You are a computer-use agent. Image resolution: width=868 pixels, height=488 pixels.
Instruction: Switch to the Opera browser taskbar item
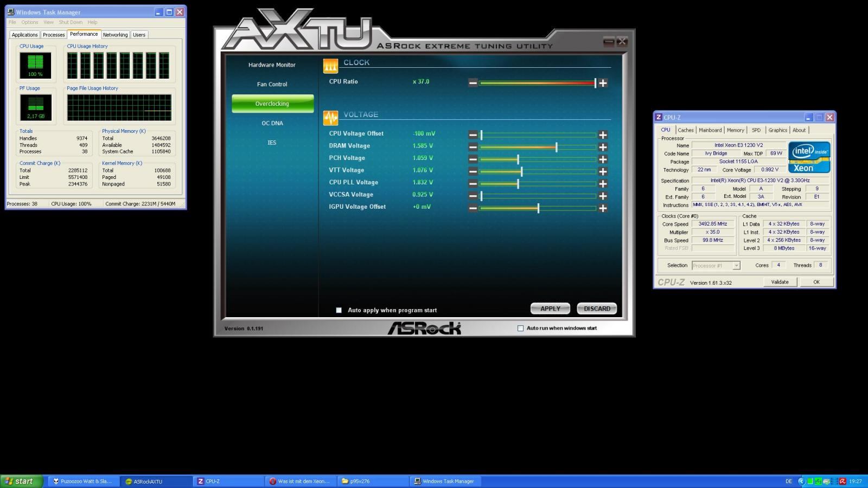tap(301, 481)
